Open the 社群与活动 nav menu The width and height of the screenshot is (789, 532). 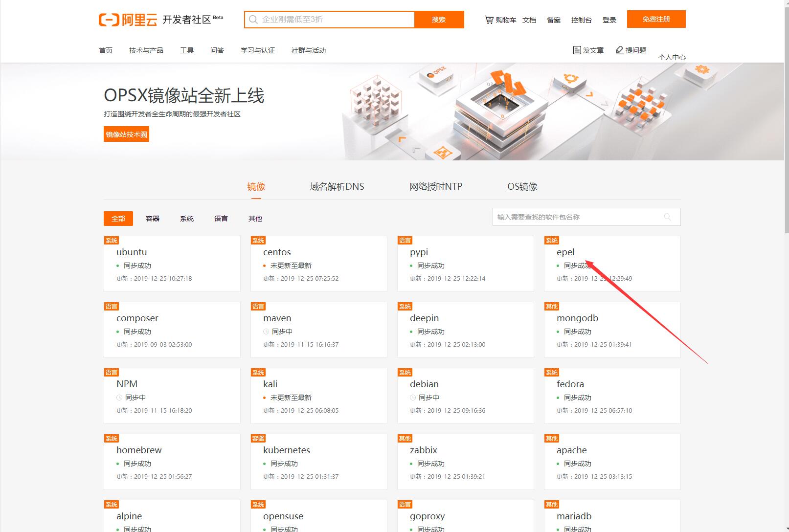(309, 50)
